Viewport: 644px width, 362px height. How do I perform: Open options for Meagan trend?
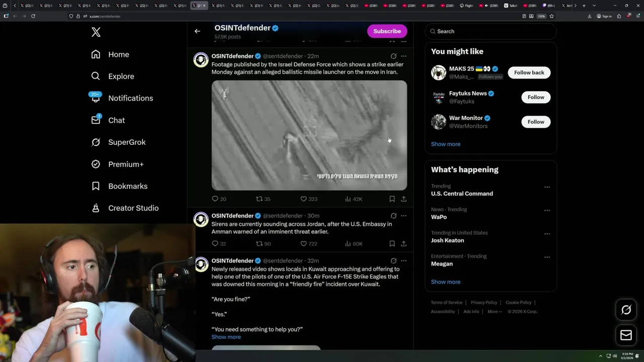click(x=547, y=257)
